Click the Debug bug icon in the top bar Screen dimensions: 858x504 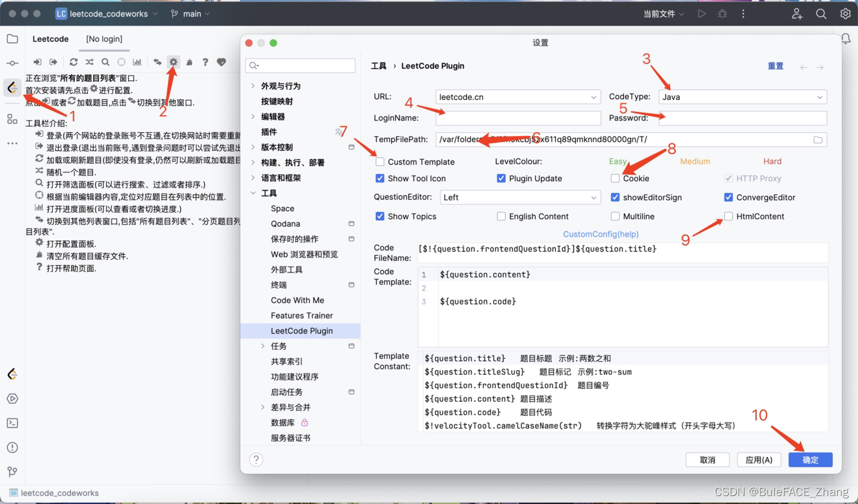(723, 13)
